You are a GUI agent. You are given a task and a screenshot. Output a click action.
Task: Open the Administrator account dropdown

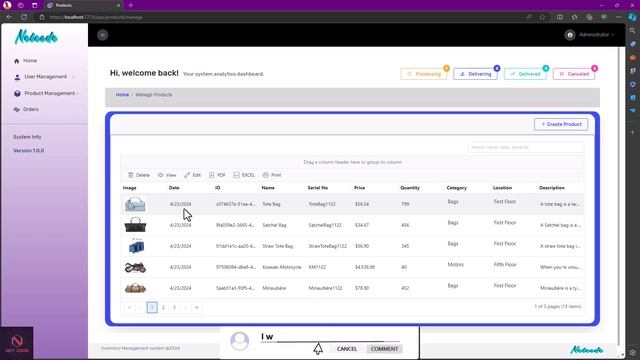(x=596, y=35)
